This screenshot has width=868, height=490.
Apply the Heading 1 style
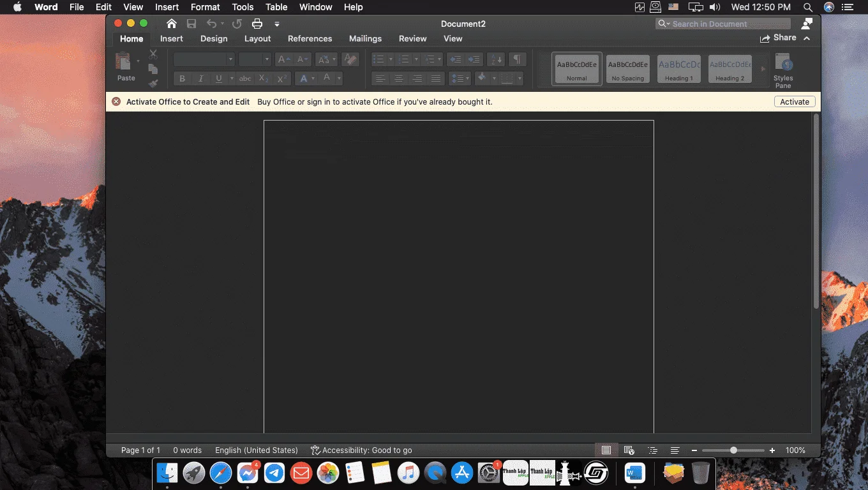pyautogui.click(x=679, y=69)
